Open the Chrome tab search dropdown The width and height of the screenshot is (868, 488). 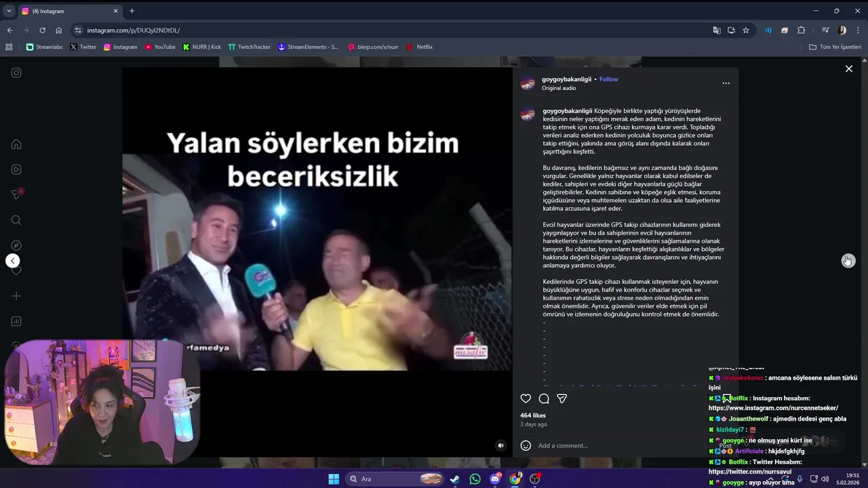pos(9,11)
